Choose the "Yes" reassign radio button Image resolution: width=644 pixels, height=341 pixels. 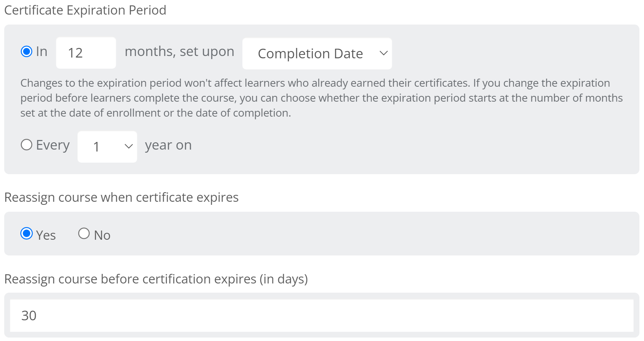[x=26, y=233]
